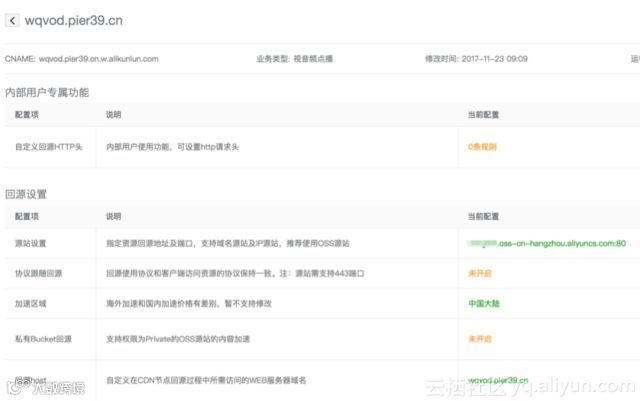Click the description mentioning 443端口

coord(235,273)
